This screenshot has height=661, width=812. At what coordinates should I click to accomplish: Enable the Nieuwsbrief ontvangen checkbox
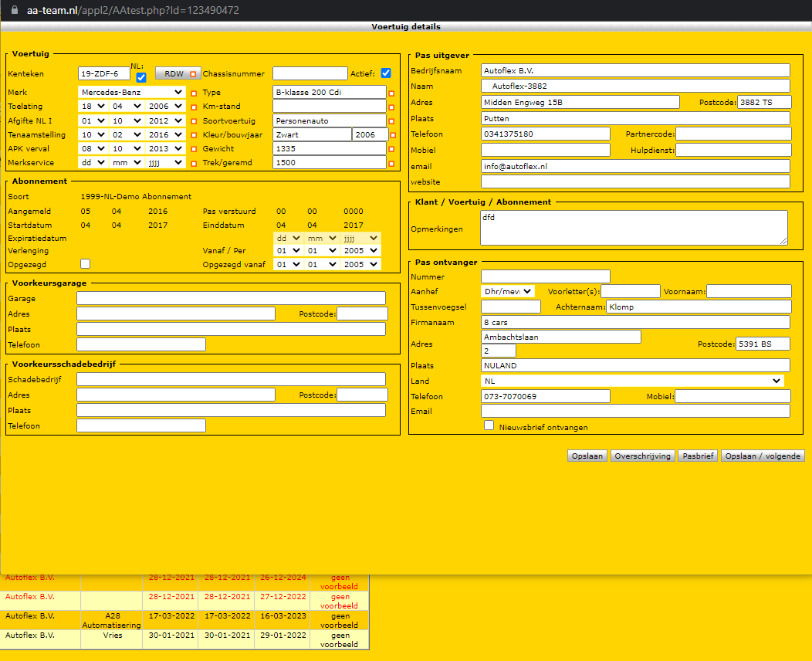pyautogui.click(x=489, y=425)
